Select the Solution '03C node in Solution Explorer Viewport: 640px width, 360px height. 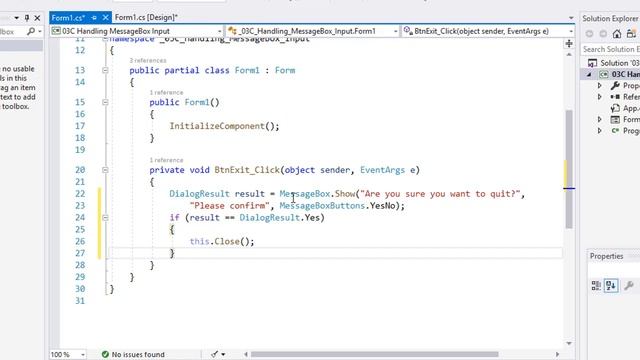click(613, 63)
